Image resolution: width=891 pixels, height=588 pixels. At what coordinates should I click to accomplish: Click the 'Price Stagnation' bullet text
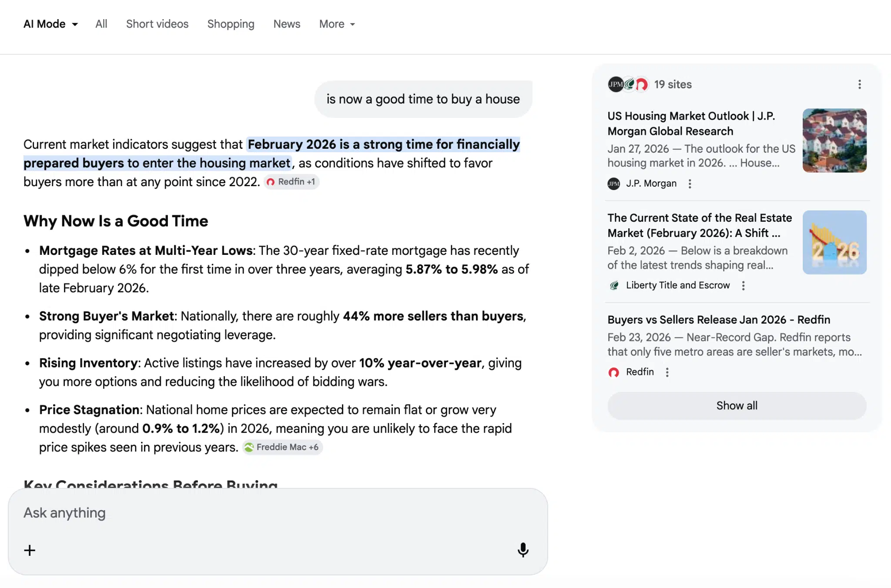(x=89, y=410)
